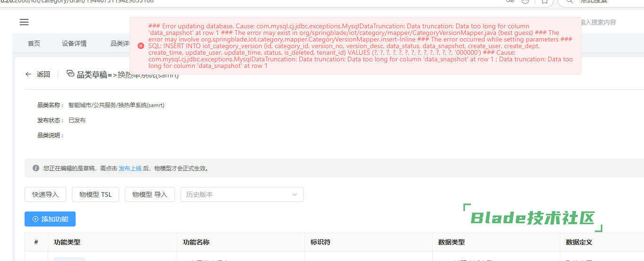The image size is (644, 261).
Task: Expand the 历史版本 chevron arrow
Action: tap(295, 194)
